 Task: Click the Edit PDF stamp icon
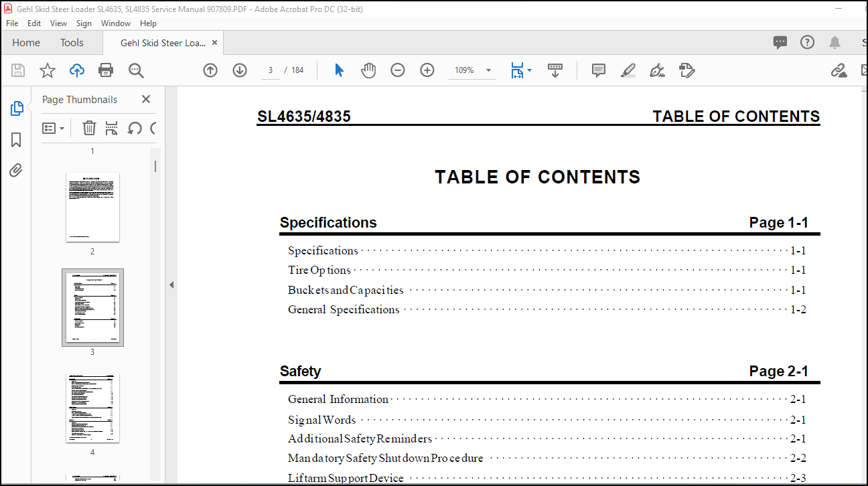click(686, 70)
